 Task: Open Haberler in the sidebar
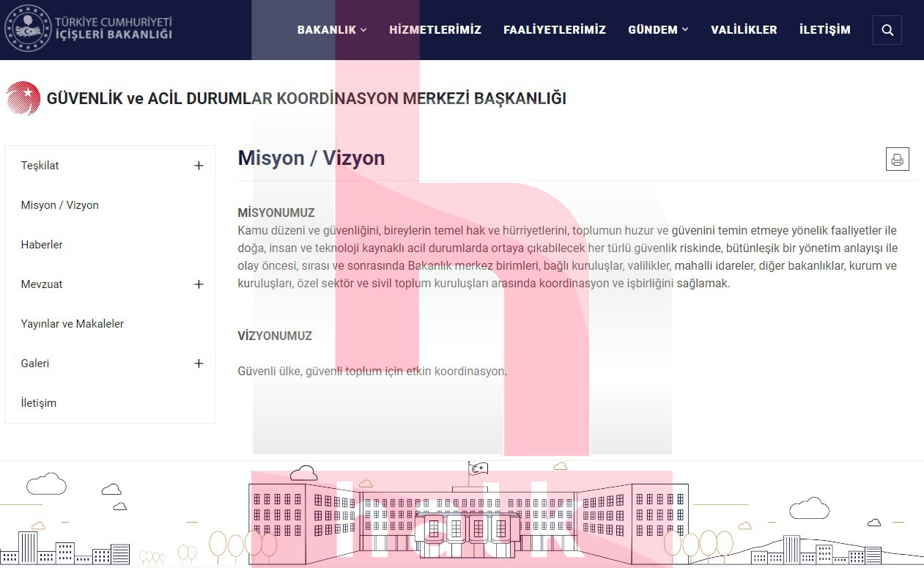[42, 245]
